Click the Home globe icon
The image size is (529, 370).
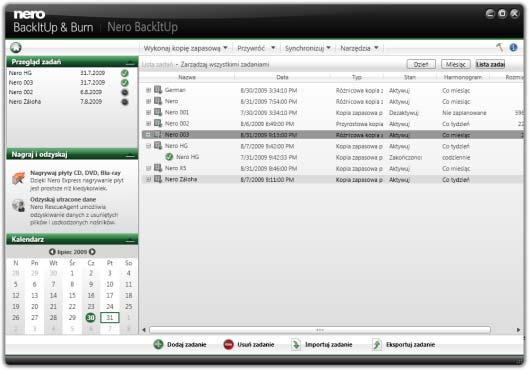click(x=16, y=48)
